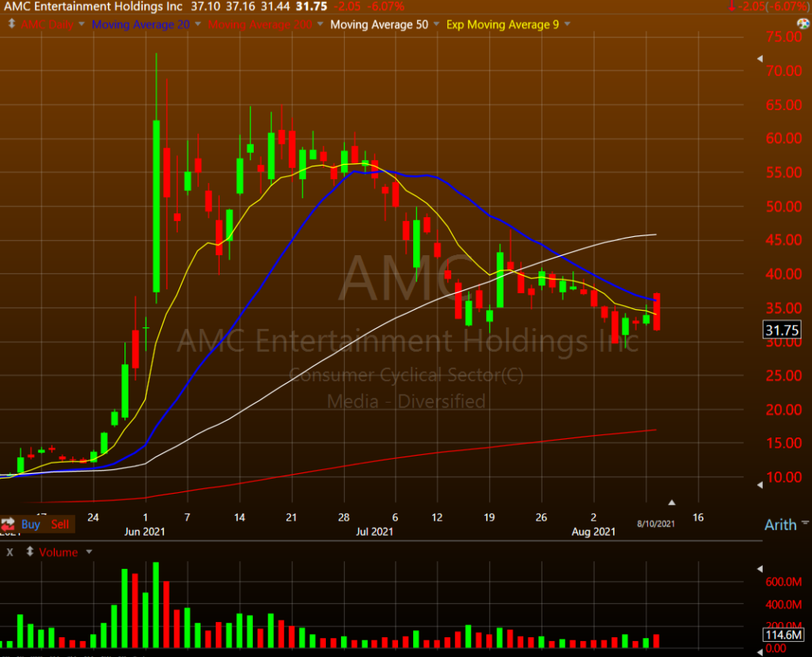Click the lower price-axis triangle near 10.00
The height and width of the screenshot is (657, 812).
point(760,485)
